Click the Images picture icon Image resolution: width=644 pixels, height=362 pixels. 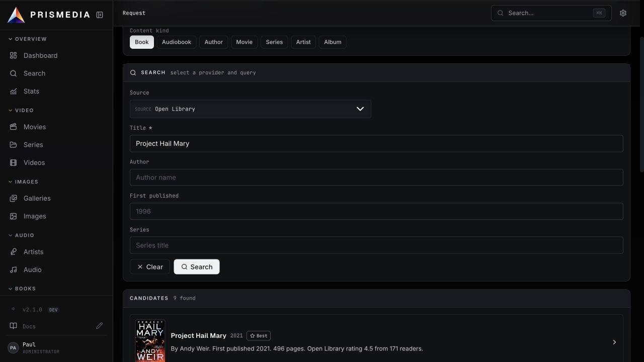(14, 216)
